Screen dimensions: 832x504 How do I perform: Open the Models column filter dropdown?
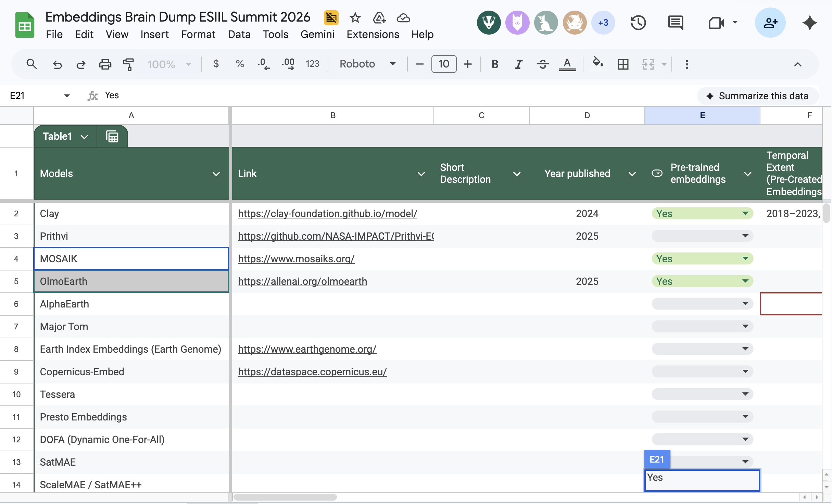tap(216, 174)
